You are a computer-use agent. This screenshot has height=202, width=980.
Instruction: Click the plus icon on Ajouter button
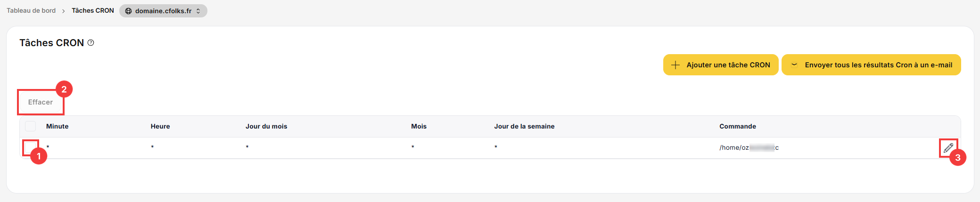click(x=675, y=65)
